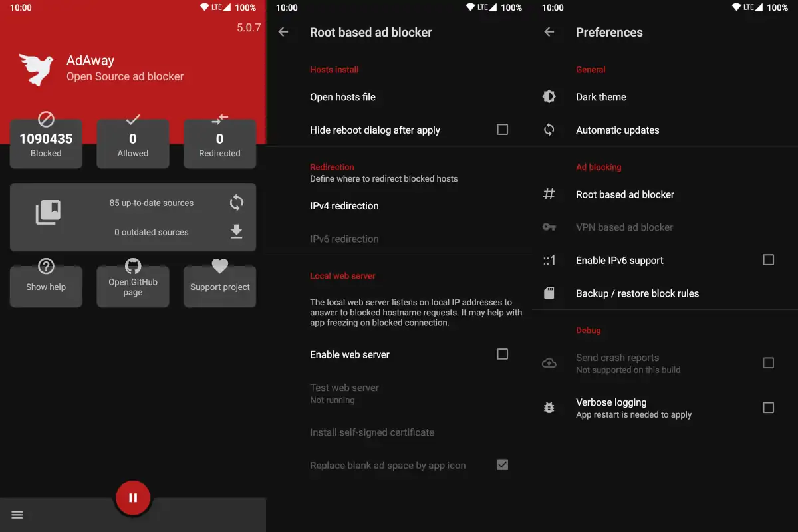Screen dimensions: 798x532
Task: Open the hamburger menu in the bottom bar
Action: click(x=17, y=515)
